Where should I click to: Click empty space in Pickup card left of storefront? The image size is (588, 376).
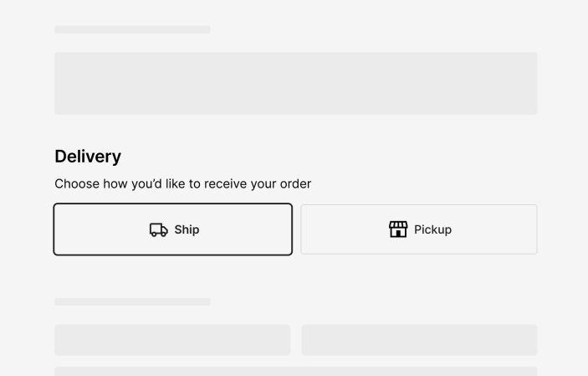(345, 229)
